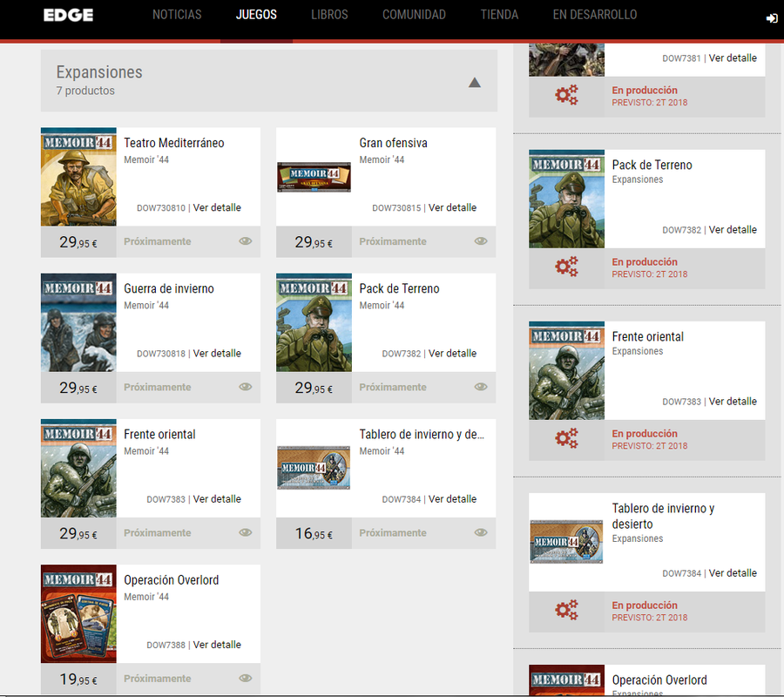
Task: Click Ver detalle for DOW7388
Action: [217, 645]
